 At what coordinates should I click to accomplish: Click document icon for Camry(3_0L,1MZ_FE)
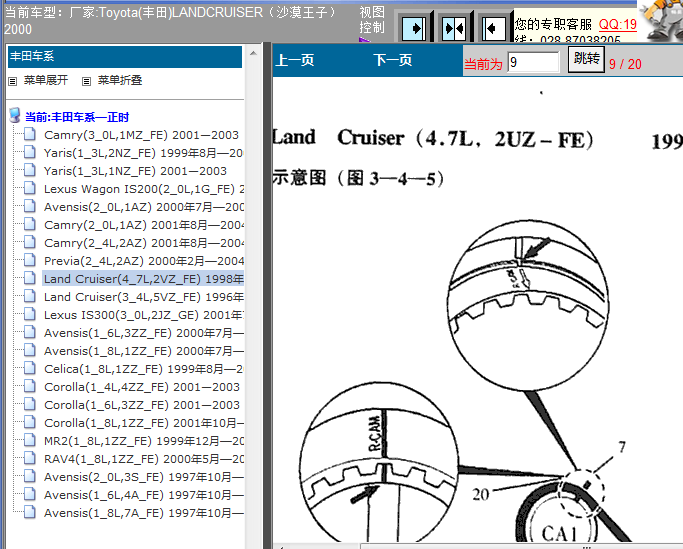click(30, 134)
